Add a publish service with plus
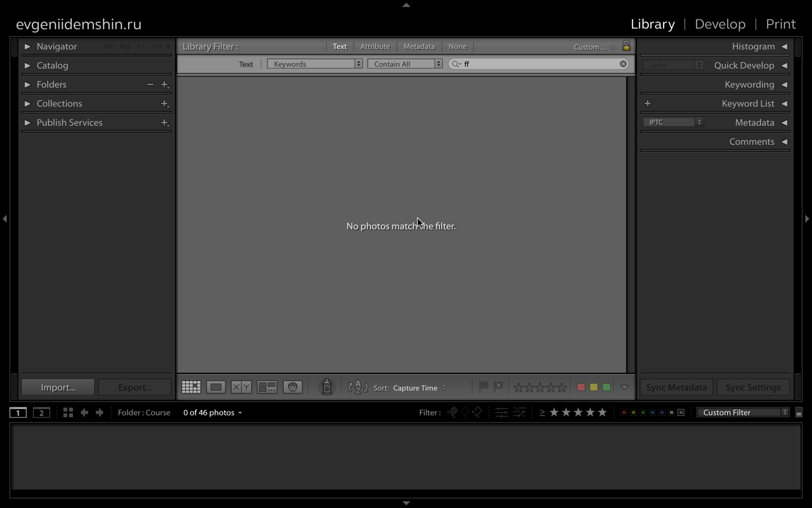This screenshot has width=812, height=508. (165, 123)
